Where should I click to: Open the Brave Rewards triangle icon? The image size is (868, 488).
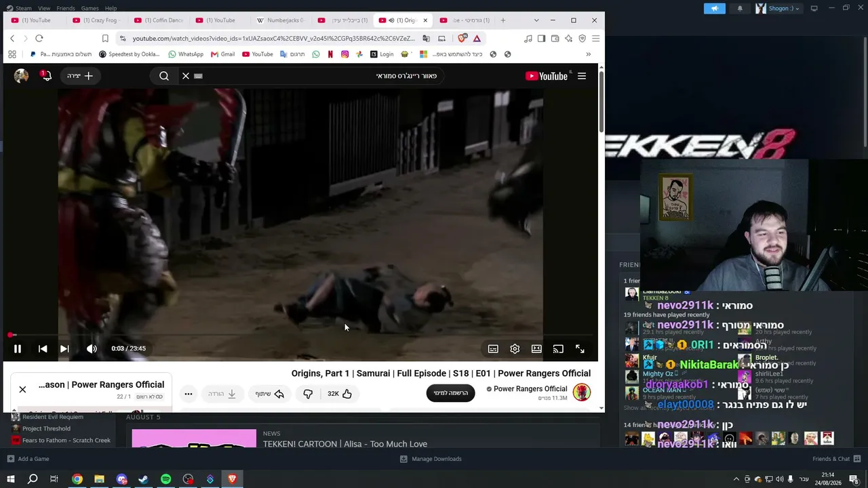477,39
